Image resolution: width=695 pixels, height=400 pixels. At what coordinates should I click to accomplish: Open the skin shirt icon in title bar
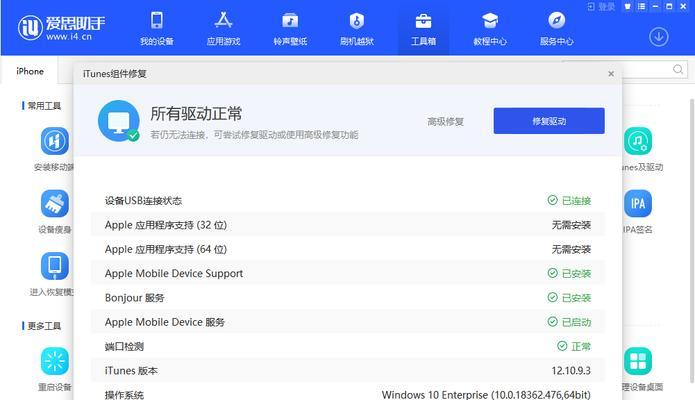627,6
